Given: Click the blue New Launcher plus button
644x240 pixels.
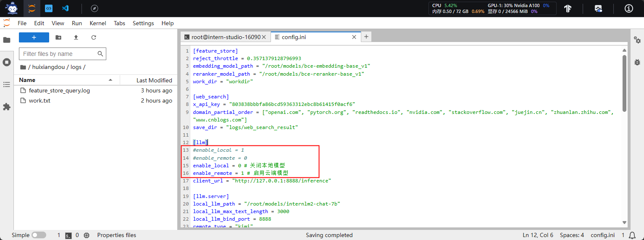Looking at the screenshot, I should (34, 37).
